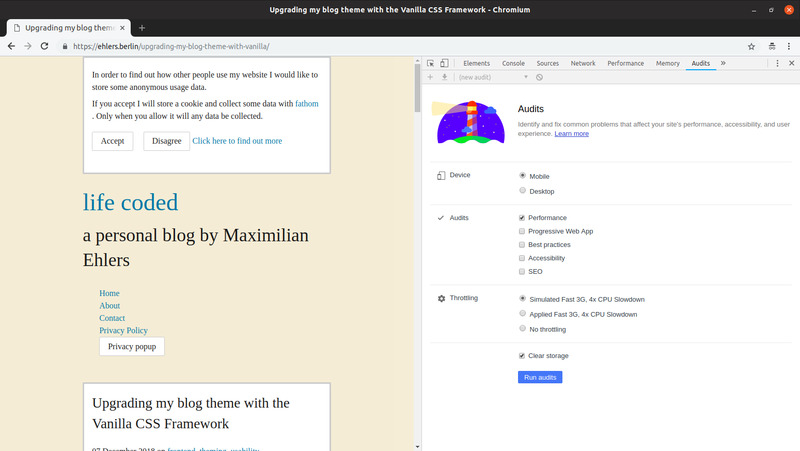The height and width of the screenshot is (451, 800).
Task: Select the Desktop device option
Action: click(x=522, y=191)
